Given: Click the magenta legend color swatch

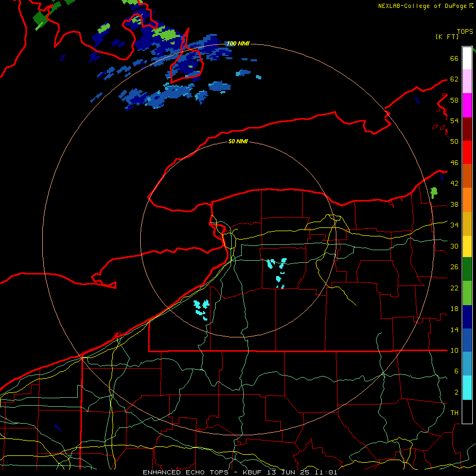Looking at the screenshot, I should 467,105.
